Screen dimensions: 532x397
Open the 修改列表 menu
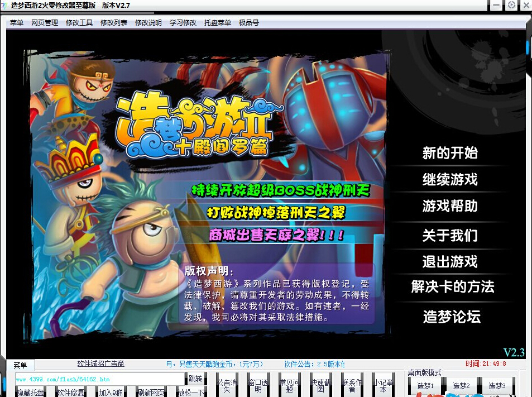coord(114,23)
